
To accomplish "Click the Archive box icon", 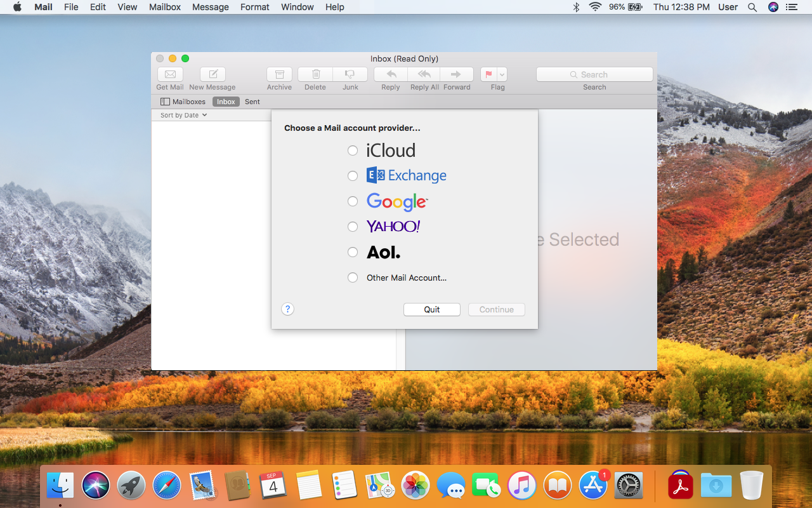I will pyautogui.click(x=279, y=74).
